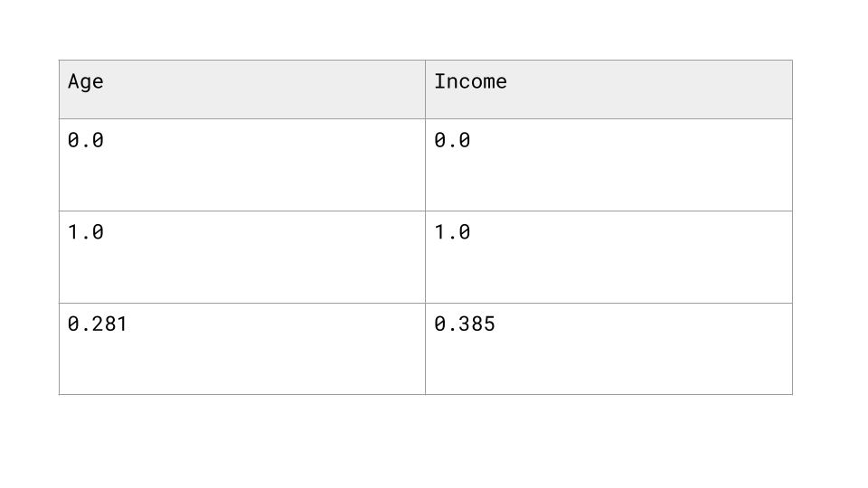This screenshot has height=488, width=868.
Task: Click the table's right outer border beside Income 1.0
Action: point(792,258)
